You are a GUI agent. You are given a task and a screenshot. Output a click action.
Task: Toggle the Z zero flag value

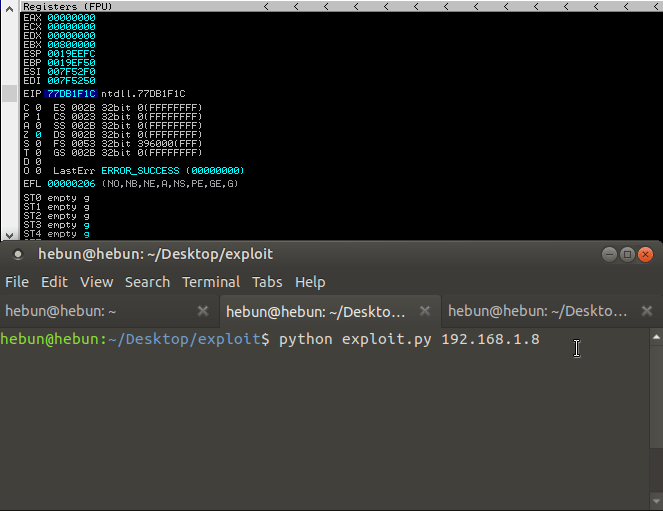38,135
